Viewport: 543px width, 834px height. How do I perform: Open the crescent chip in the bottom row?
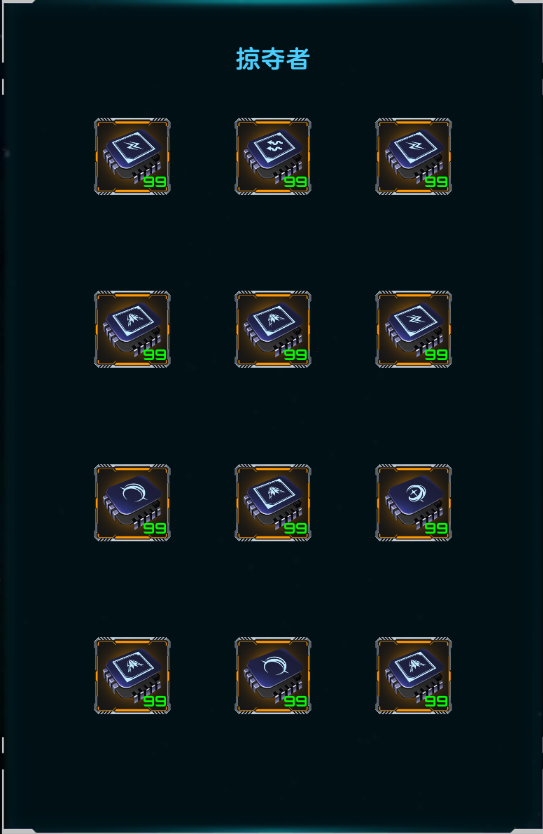(273, 675)
